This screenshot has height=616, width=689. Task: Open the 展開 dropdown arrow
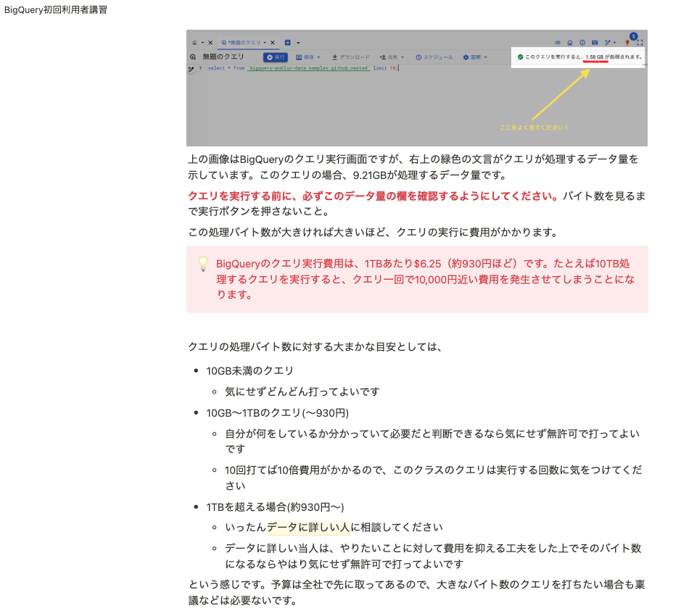pos(485,57)
